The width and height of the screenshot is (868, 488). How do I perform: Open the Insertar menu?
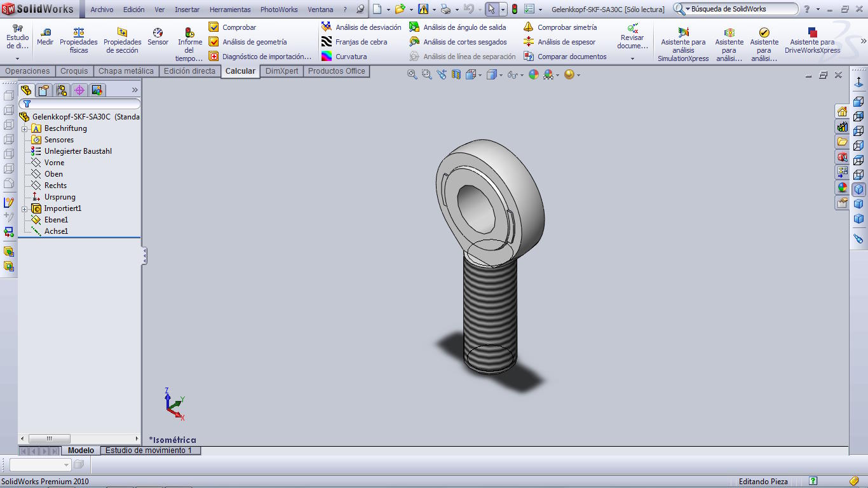[187, 10]
